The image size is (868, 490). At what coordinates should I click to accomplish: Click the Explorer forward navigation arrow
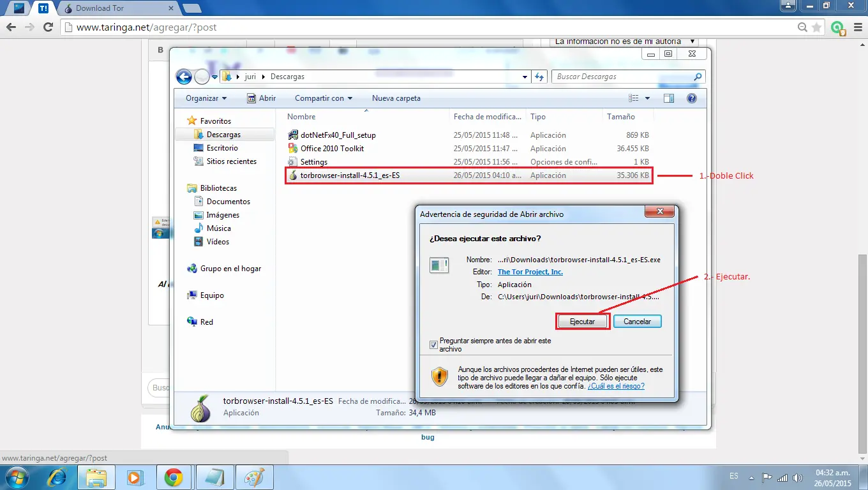[202, 77]
